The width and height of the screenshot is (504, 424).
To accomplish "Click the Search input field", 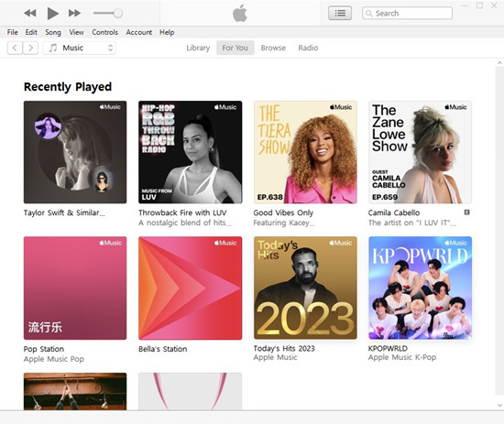I will (407, 13).
